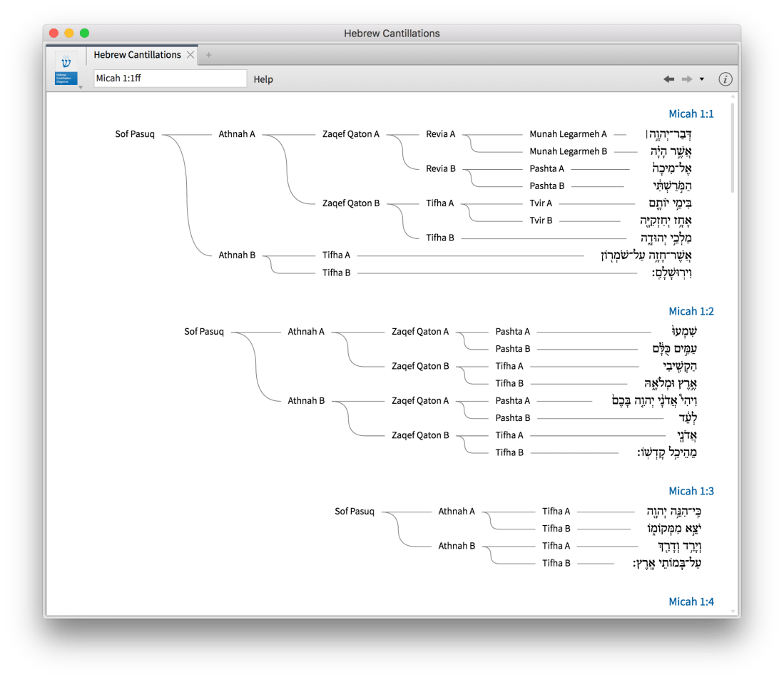Select the Revia B node
Screen dimensions: 784x680
pyautogui.click(x=441, y=168)
